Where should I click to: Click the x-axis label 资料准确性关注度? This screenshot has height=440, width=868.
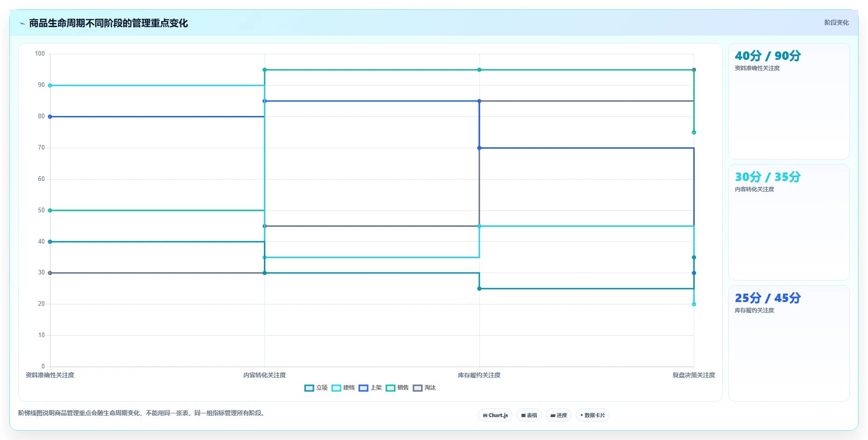[50, 375]
